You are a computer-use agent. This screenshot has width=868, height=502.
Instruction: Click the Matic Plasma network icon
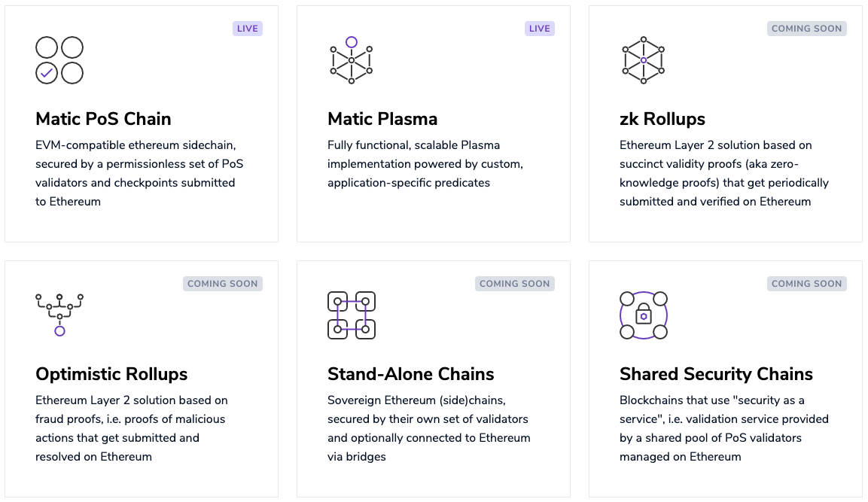tap(352, 59)
